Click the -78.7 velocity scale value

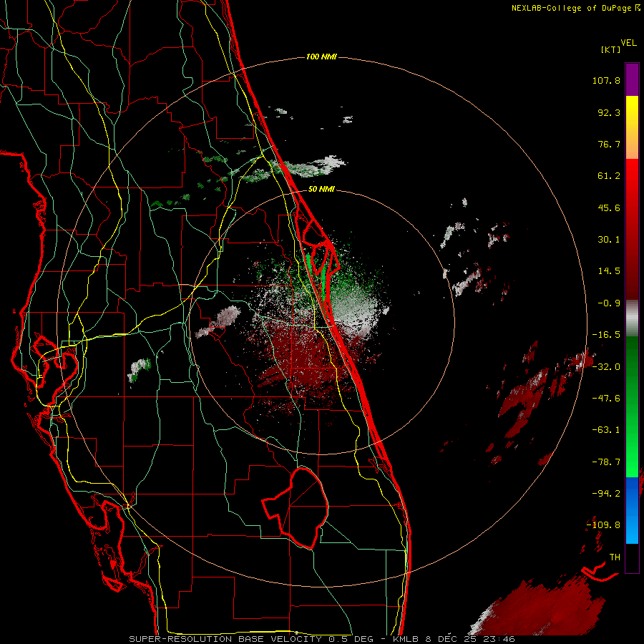606,462
